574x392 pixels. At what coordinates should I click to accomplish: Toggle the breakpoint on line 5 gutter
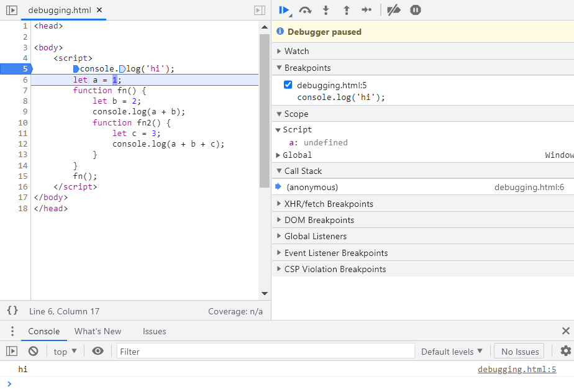pos(16,69)
